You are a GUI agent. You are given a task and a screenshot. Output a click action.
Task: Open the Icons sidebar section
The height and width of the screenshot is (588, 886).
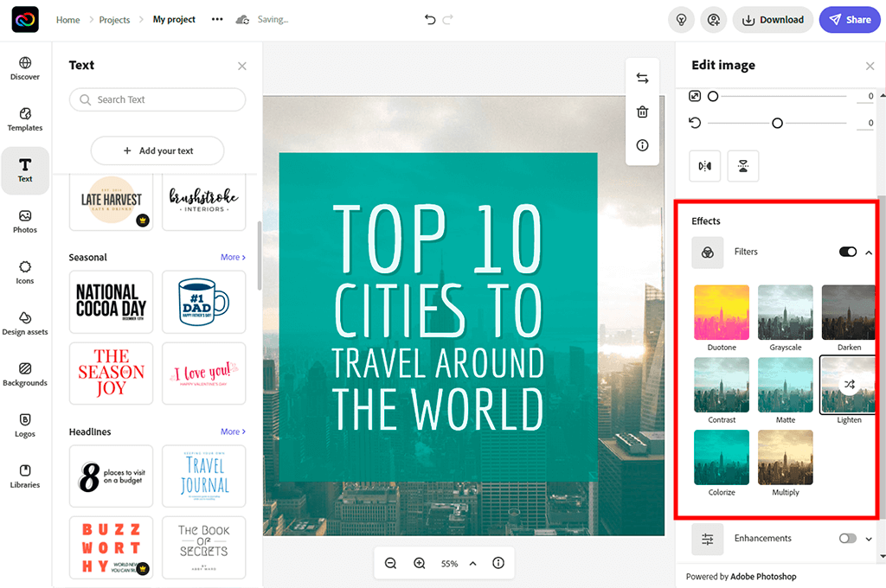pyautogui.click(x=25, y=272)
